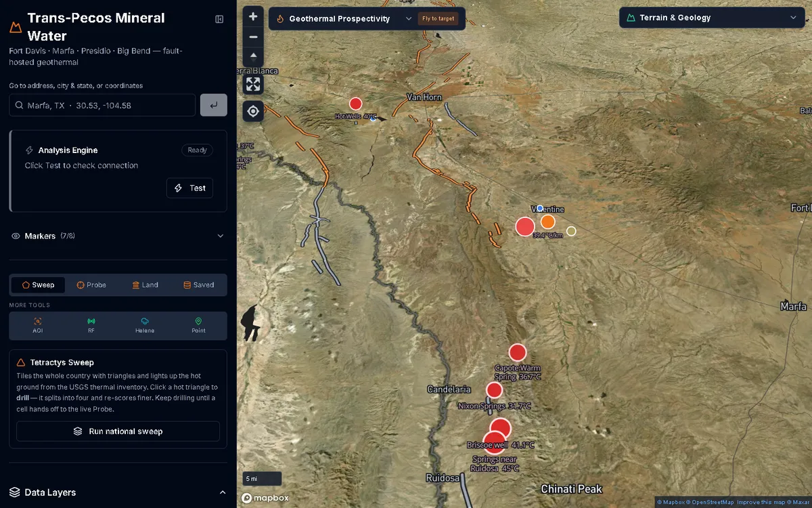
Task: Collapse the sidebar panel icon
Action: pos(219,19)
